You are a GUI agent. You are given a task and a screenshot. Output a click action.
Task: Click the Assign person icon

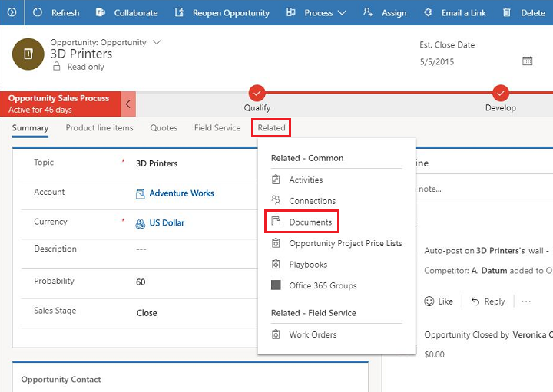[x=368, y=12]
